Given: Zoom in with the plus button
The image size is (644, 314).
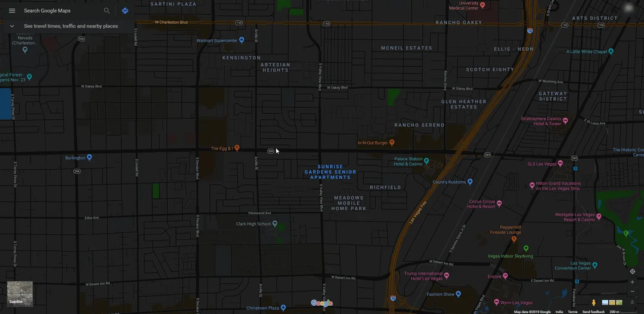Looking at the screenshot, I should (x=633, y=282).
